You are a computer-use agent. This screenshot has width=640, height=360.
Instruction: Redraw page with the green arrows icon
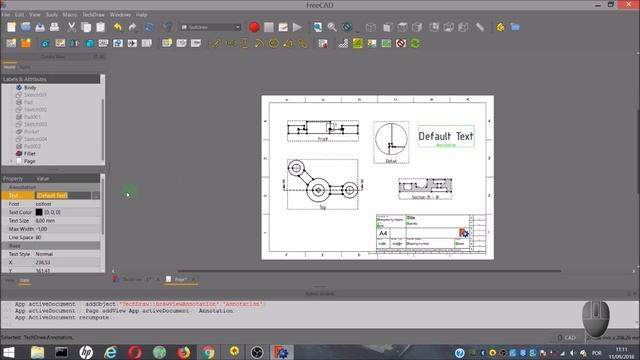(x=415, y=43)
